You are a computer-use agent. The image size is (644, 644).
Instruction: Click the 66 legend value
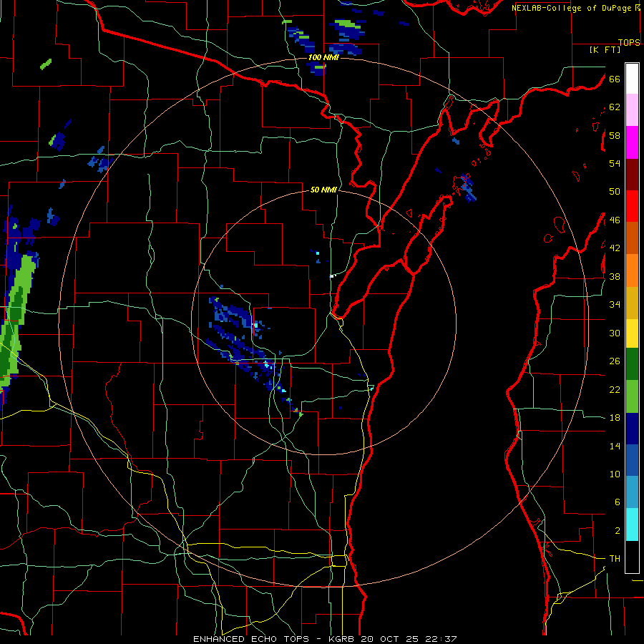click(x=615, y=79)
